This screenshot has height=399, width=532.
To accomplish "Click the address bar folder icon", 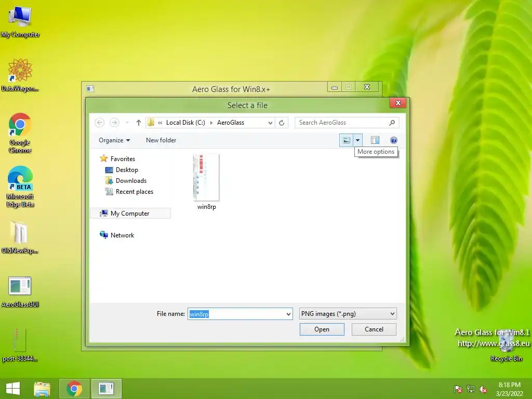I will pyautogui.click(x=151, y=123).
